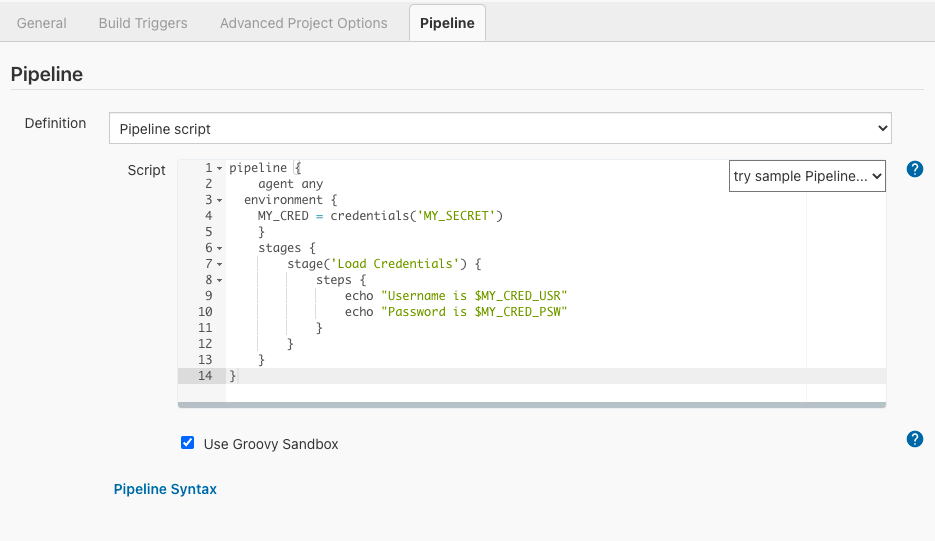Fold the stages block at line 6
This screenshot has height=541, width=935.
coord(220,248)
